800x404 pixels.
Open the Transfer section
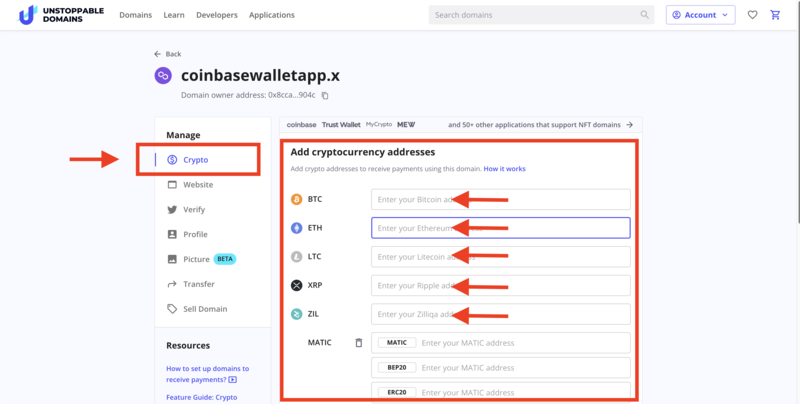(x=198, y=284)
